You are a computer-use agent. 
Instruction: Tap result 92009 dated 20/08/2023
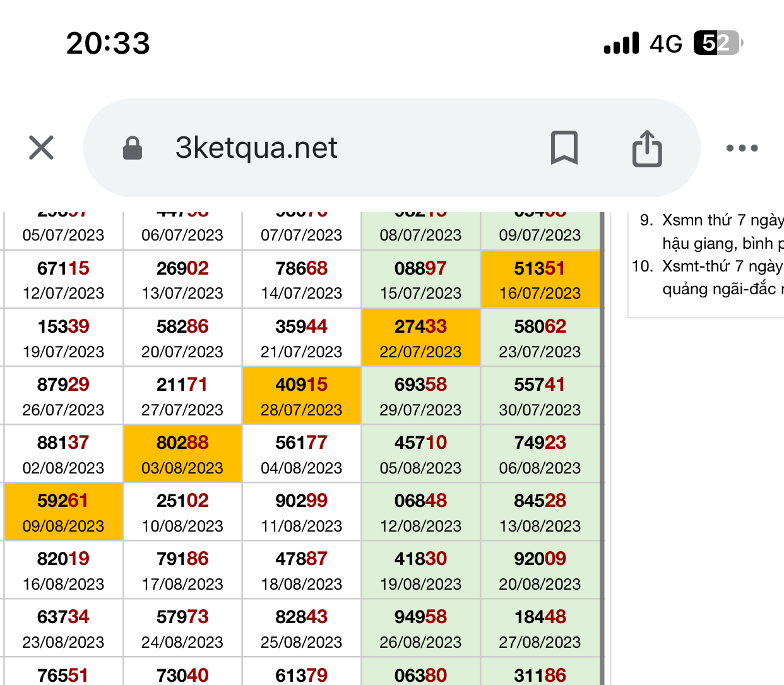coord(540,570)
